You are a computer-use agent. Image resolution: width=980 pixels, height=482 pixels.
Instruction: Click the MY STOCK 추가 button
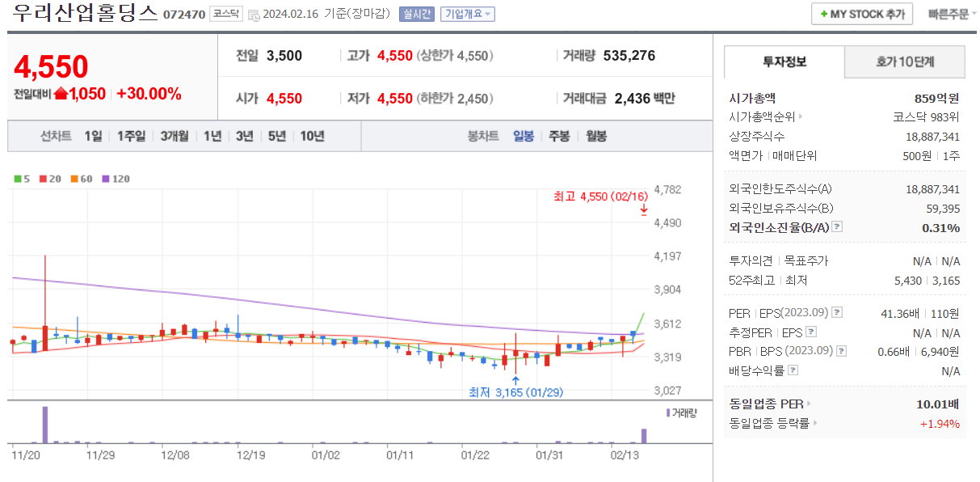(862, 14)
